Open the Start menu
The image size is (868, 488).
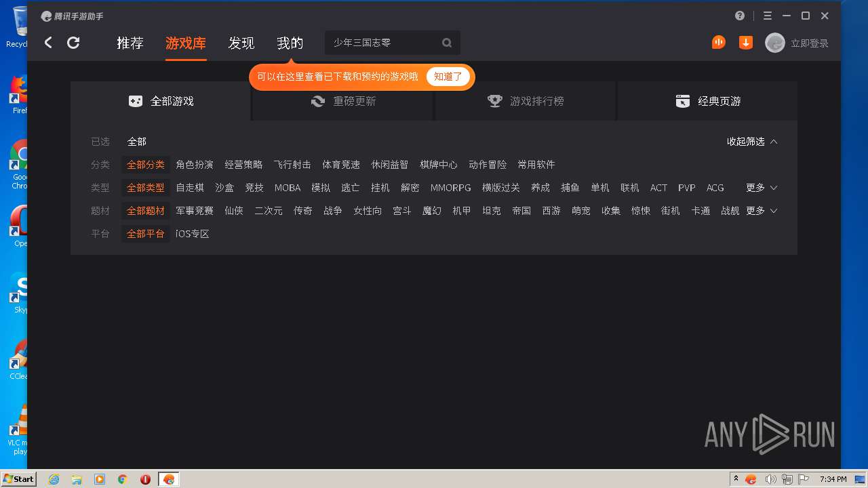(x=18, y=479)
